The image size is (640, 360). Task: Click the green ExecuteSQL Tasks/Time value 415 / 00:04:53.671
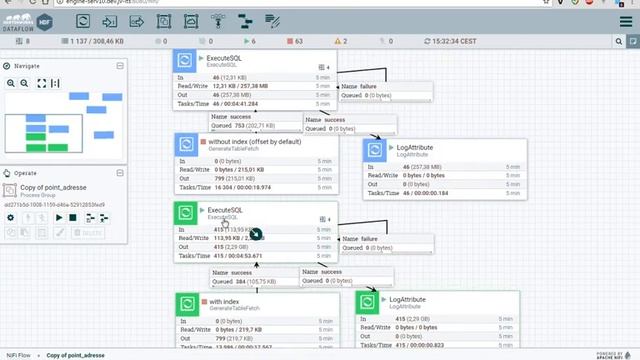pos(238,256)
